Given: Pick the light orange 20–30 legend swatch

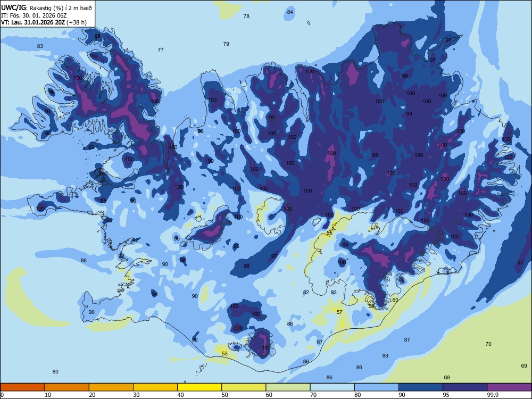Looking at the screenshot, I should point(111,387).
